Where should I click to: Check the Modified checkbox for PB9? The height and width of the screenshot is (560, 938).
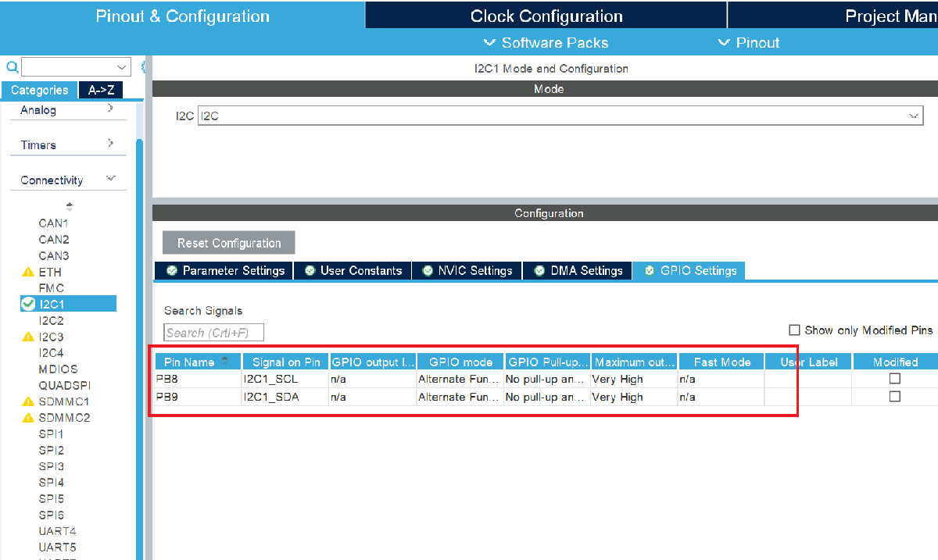tap(893, 396)
